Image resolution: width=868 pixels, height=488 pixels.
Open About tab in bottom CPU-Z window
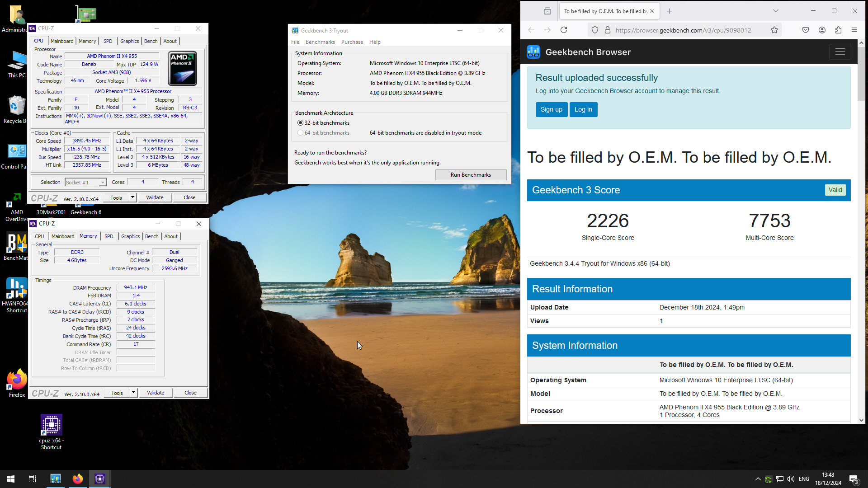point(171,236)
